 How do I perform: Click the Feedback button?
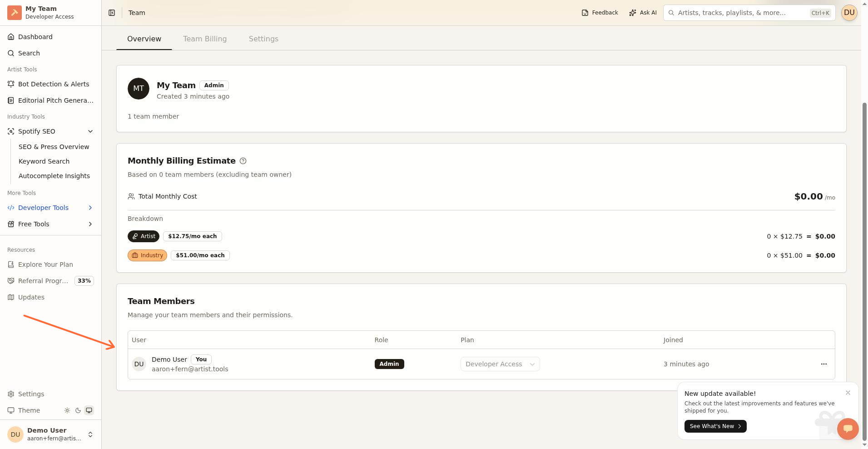coord(600,13)
